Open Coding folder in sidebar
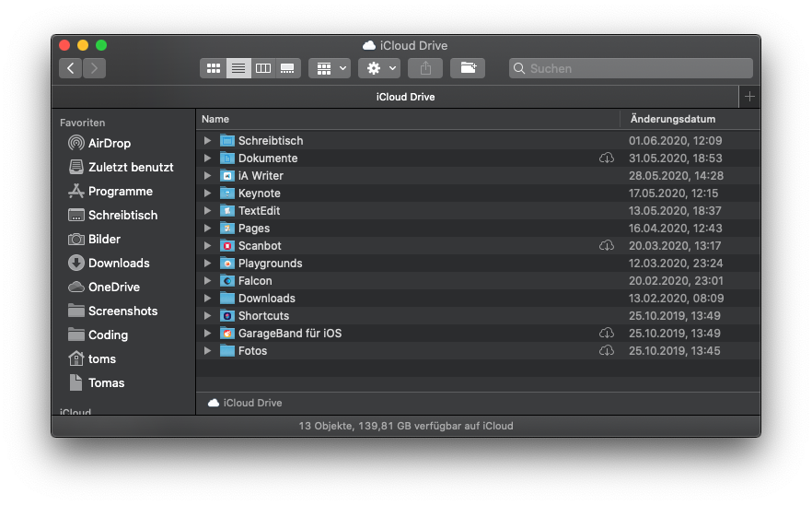The height and width of the screenshot is (505, 812). [98, 335]
